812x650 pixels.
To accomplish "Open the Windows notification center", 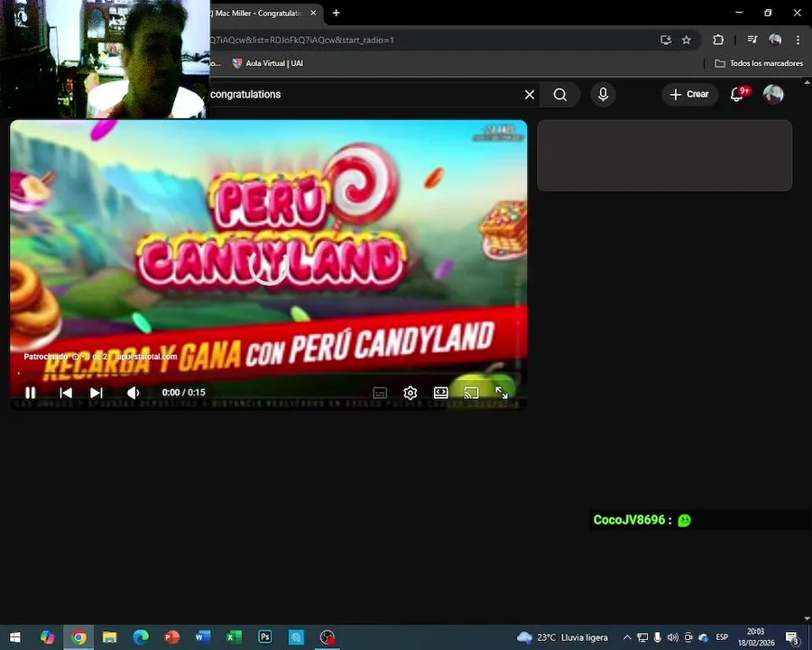I will click(793, 637).
